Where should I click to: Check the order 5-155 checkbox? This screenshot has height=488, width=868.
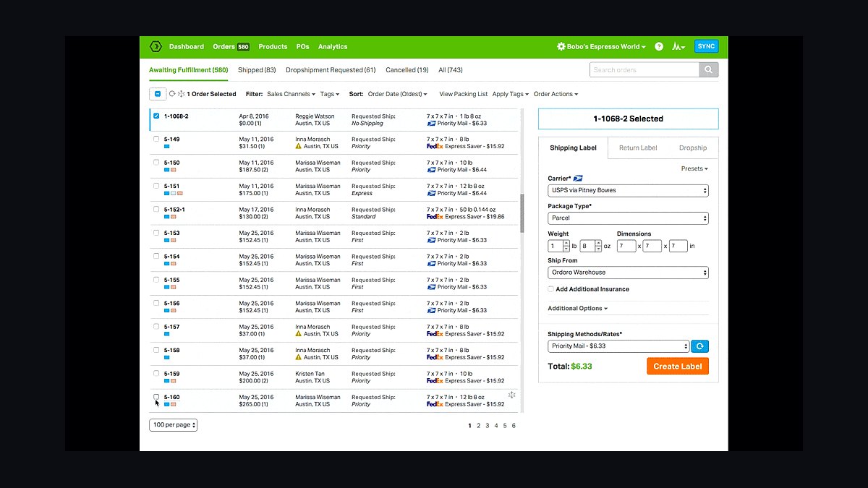tap(156, 280)
